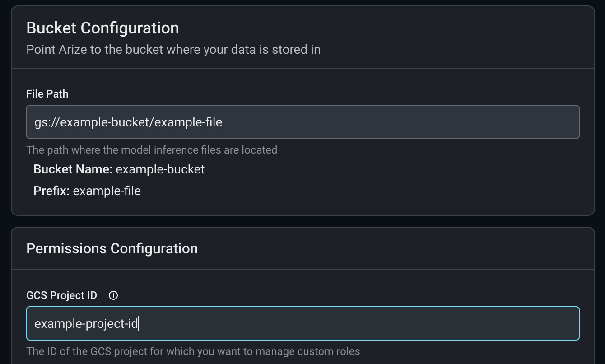Click the manage custom roles helper text
The width and height of the screenshot is (605, 364).
pos(193,351)
